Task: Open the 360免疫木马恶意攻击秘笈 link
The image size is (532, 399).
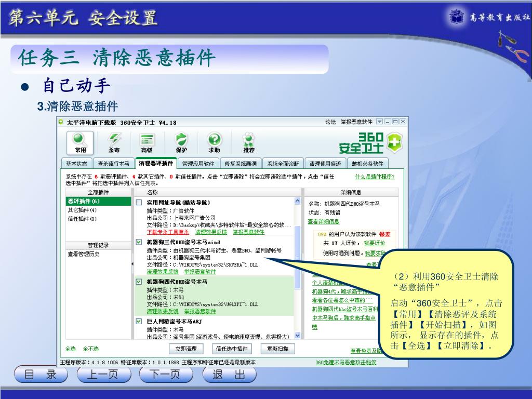Action: 345,362
